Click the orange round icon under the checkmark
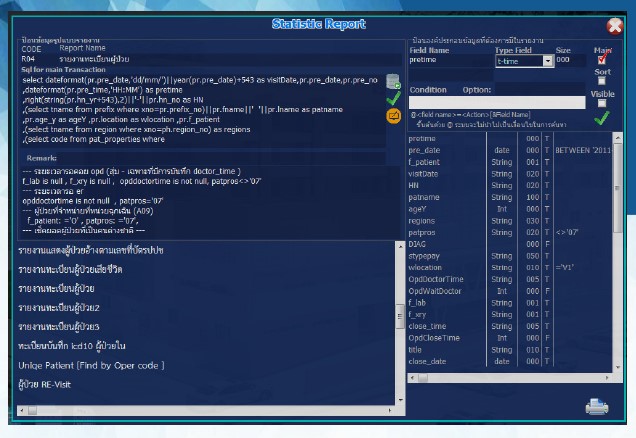The image size is (636, 438). click(392, 116)
